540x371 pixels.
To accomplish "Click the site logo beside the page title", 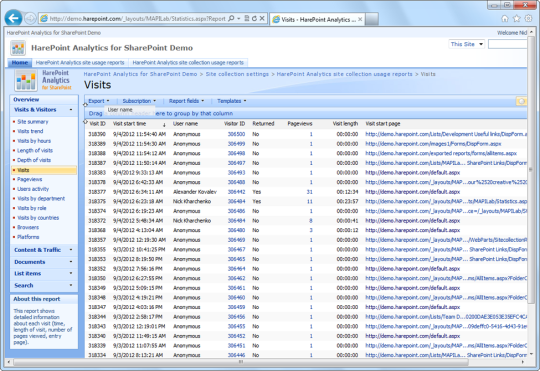I will tap(18, 48).
